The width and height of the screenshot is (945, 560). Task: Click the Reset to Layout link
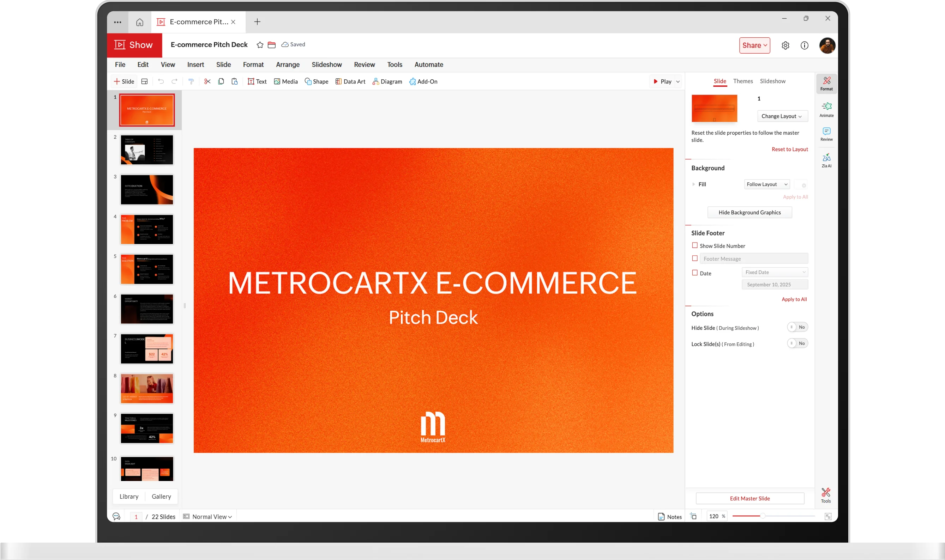(789, 150)
